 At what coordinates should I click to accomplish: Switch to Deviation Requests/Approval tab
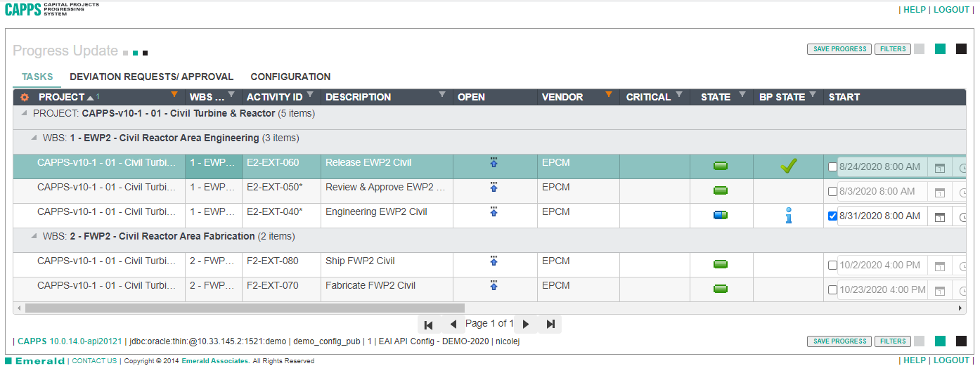(151, 77)
